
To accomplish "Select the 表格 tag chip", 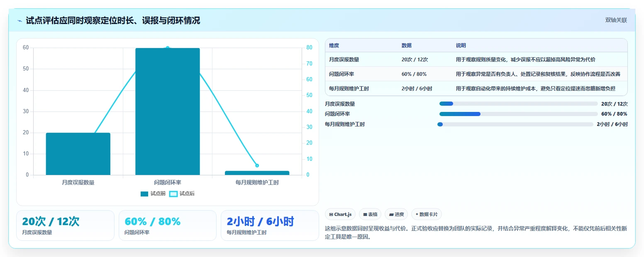I will point(370,214).
